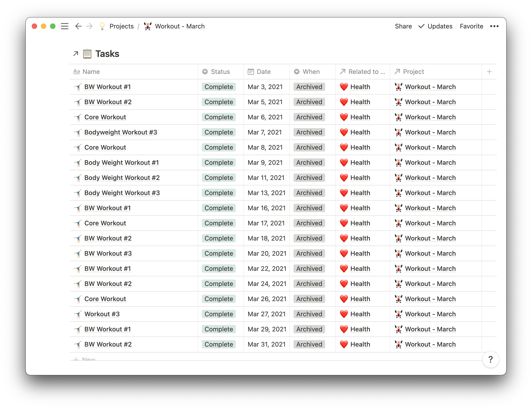
Task: Open the Name column header options
Action: point(91,72)
